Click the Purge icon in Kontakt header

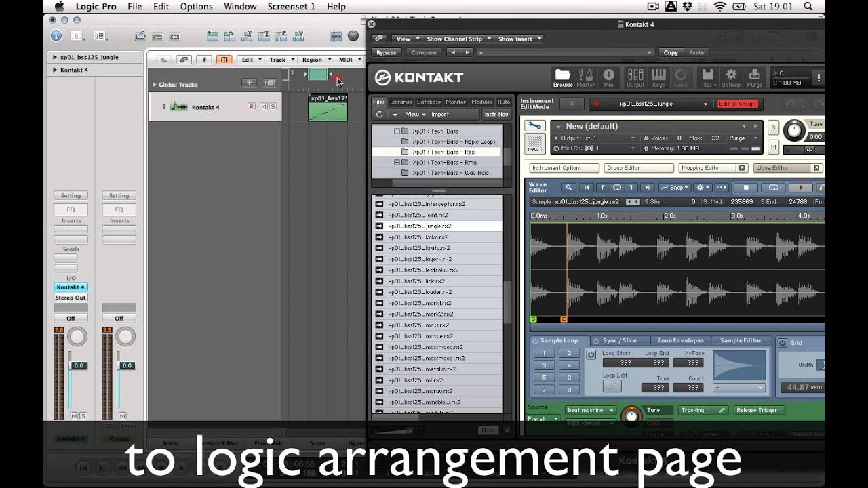tap(754, 78)
